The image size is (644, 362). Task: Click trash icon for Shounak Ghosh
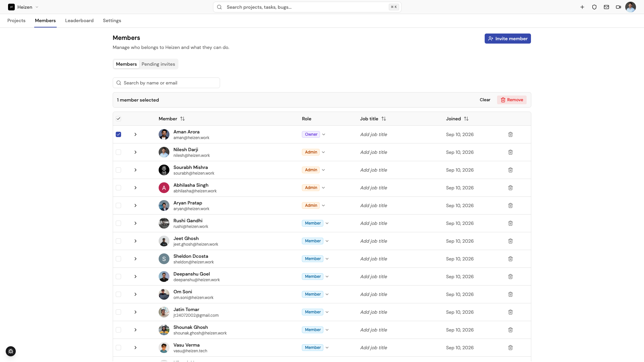point(511,330)
